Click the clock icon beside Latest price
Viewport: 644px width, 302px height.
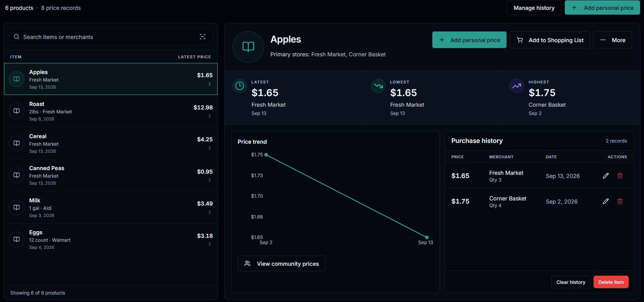240,86
